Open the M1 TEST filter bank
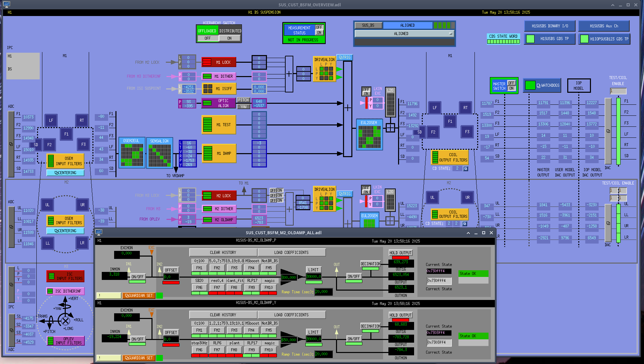Image resolution: width=644 pixels, height=364 pixels. pyautogui.click(x=219, y=124)
